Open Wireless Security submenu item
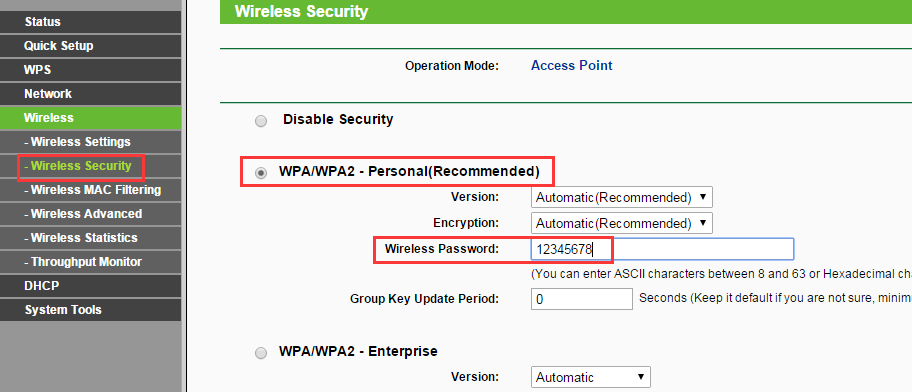 click(x=90, y=166)
